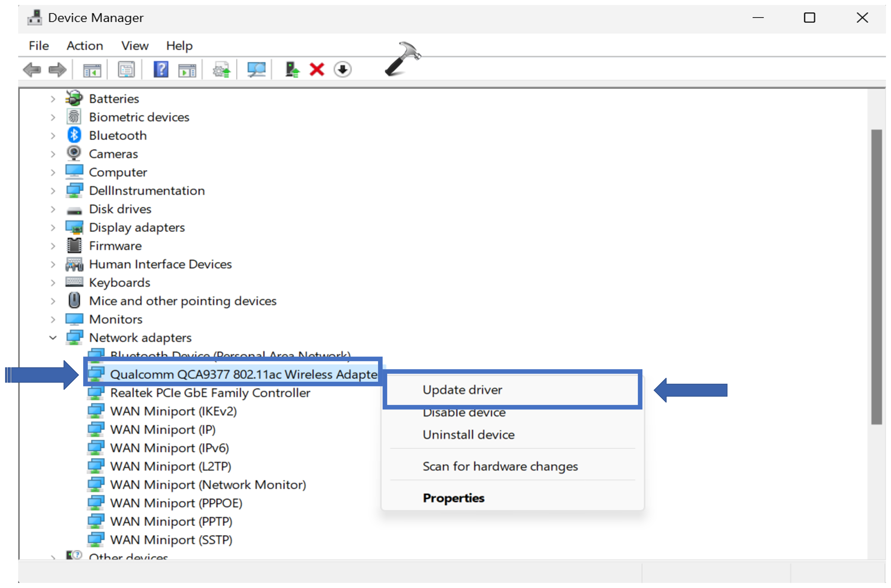
Task: Expand the Bluetooth category
Action: (x=53, y=136)
